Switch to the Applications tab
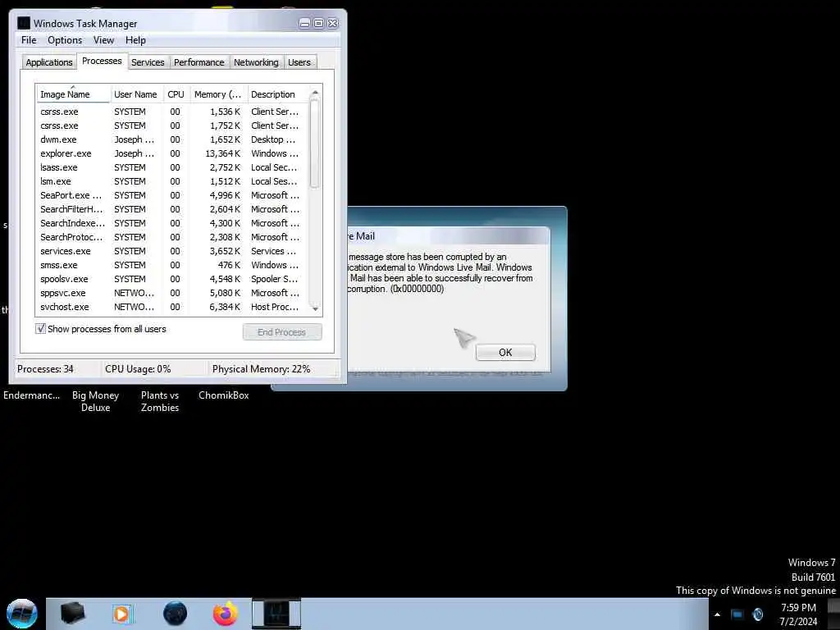This screenshot has height=630, width=840. (x=49, y=62)
